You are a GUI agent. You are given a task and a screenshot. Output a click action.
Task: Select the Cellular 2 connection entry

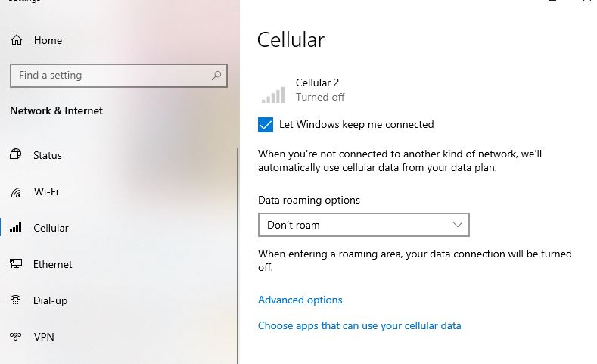[x=303, y=90]
